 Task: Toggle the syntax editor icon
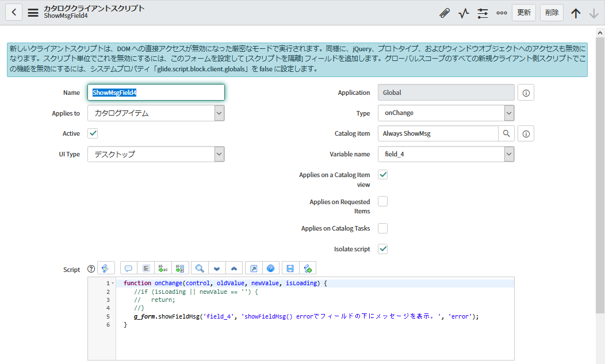(x=105, y=269)
